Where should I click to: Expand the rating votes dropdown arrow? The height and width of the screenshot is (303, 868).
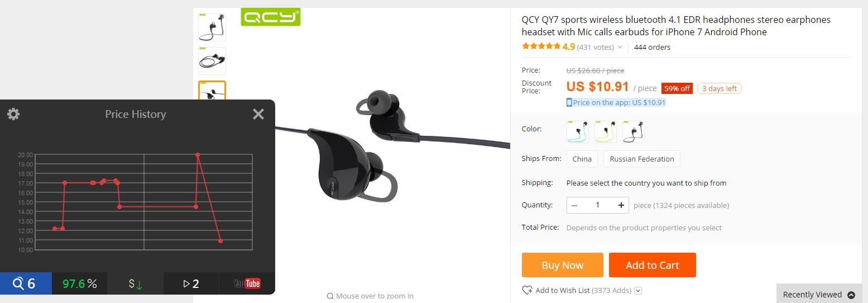(x=620, y=48)
